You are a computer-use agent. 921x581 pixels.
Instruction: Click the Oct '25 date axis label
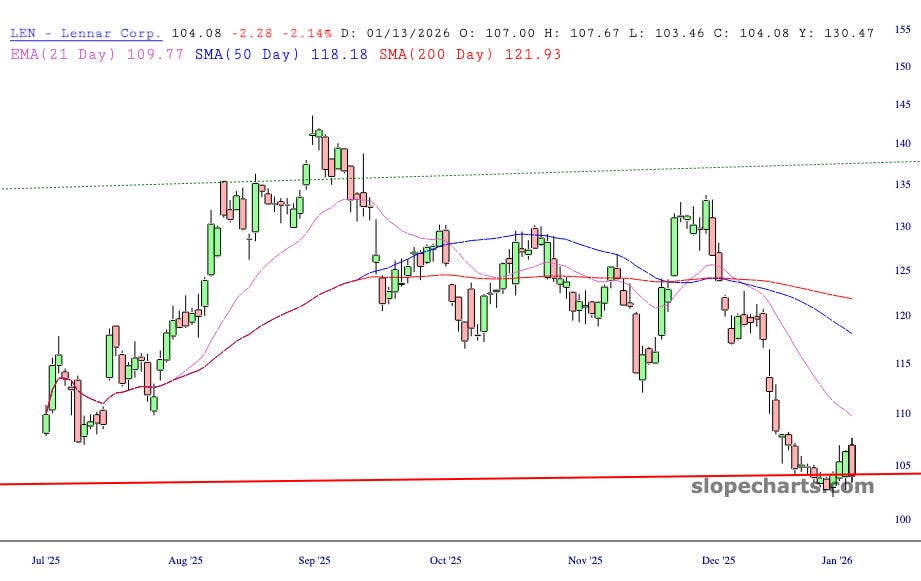446,560
